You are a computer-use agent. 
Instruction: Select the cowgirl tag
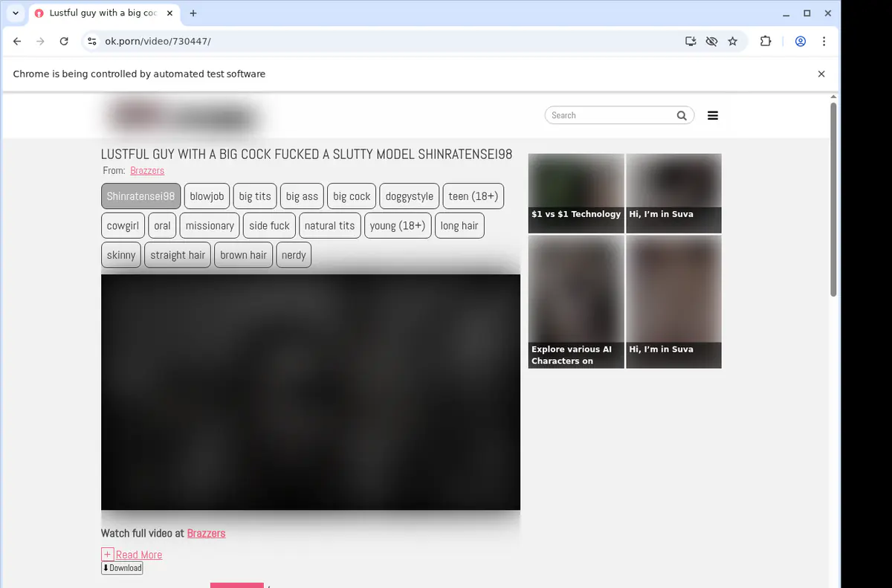click(x=123, y=225)
